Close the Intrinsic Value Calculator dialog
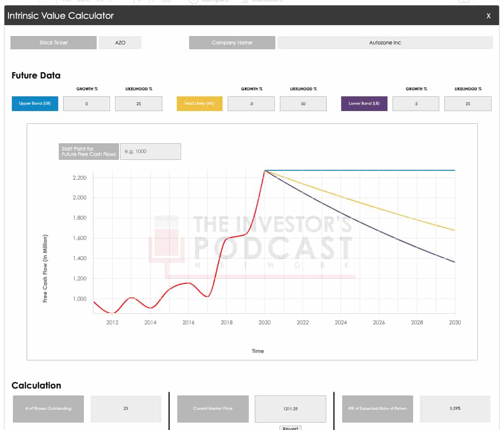The width and height of the screenshot is (504, 430). pyautogui.click(x=488, y=16)
